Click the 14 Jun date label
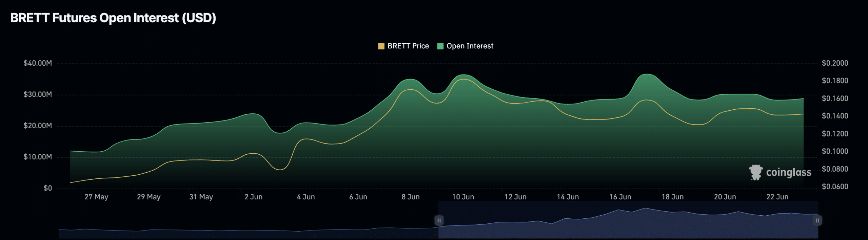868x240 pixels. pos(568,197)
